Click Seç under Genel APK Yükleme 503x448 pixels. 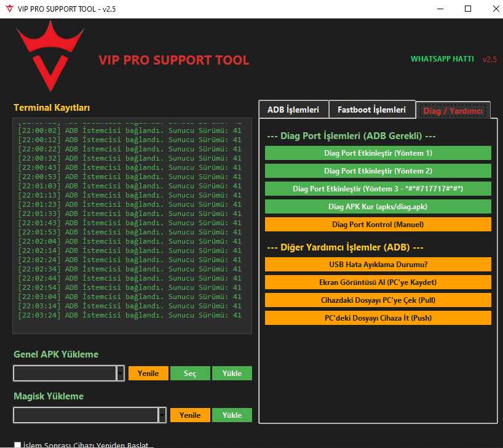(190, 373)
